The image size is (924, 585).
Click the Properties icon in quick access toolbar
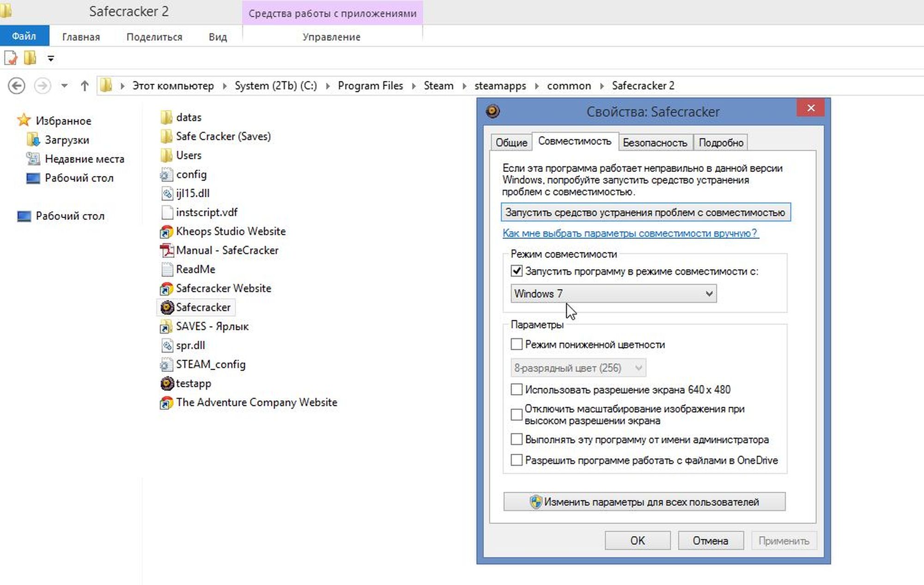coord(11,58)
